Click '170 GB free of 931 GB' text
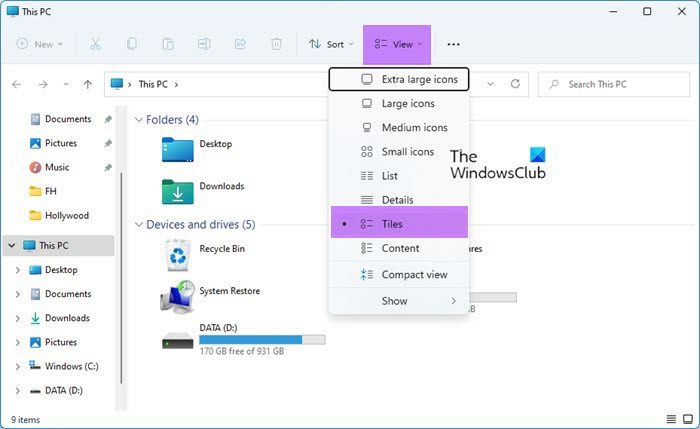The image size is (700, 429). coord(242,351)
